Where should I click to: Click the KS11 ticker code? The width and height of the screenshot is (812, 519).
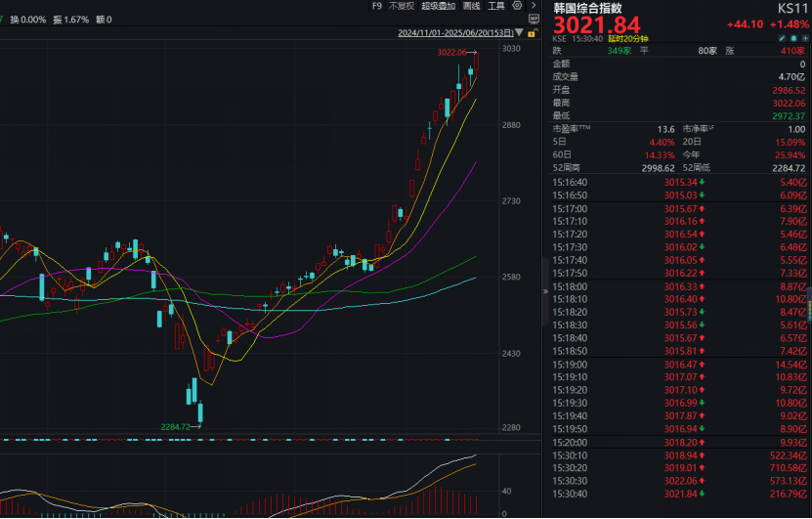[x=790, y=7]
